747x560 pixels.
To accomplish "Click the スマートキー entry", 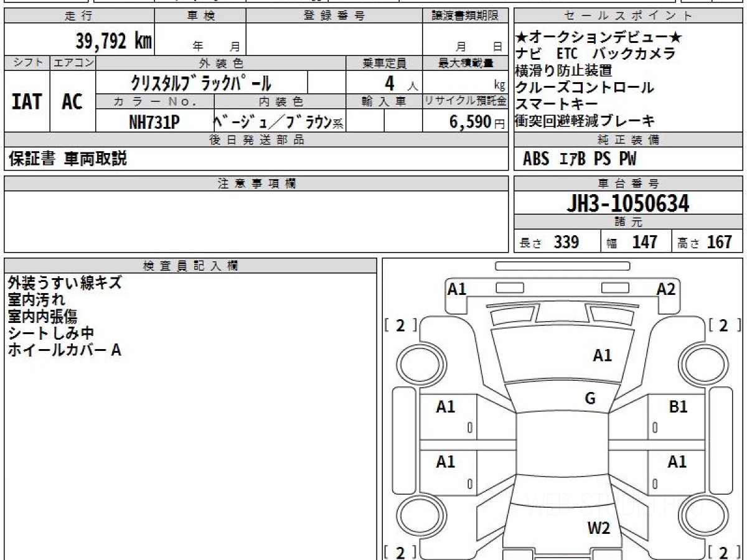I will (557, 104).
